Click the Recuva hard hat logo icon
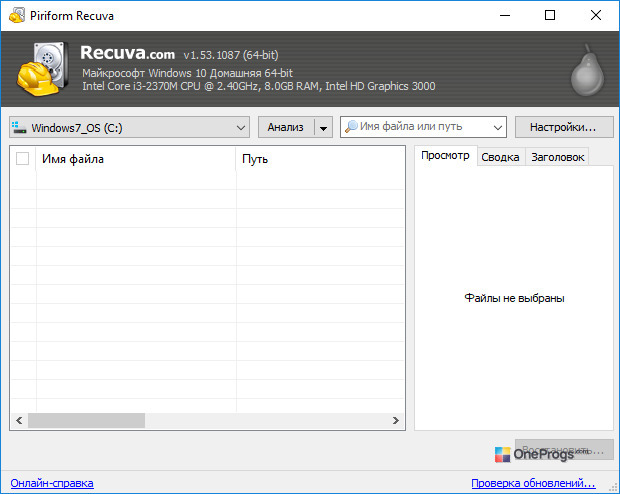 [x=41, y=69]
